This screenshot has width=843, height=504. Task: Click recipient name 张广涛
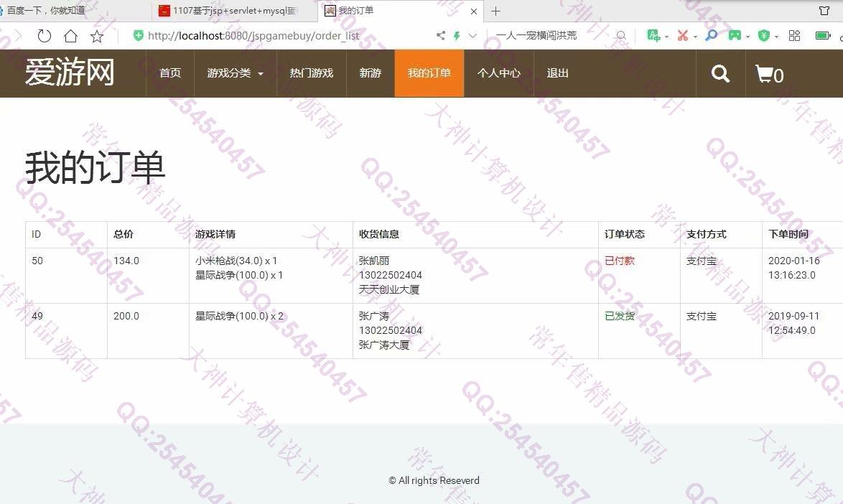click(x=373, y=316)
